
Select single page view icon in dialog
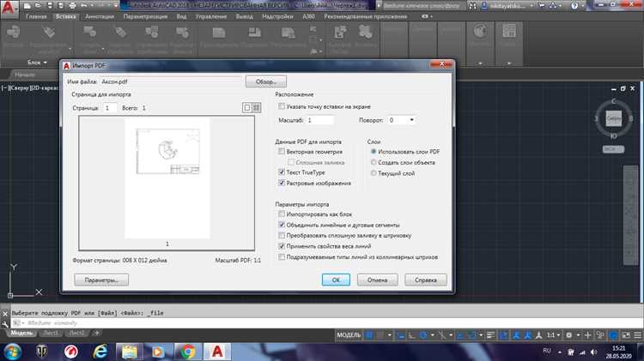tap(246, 107)
